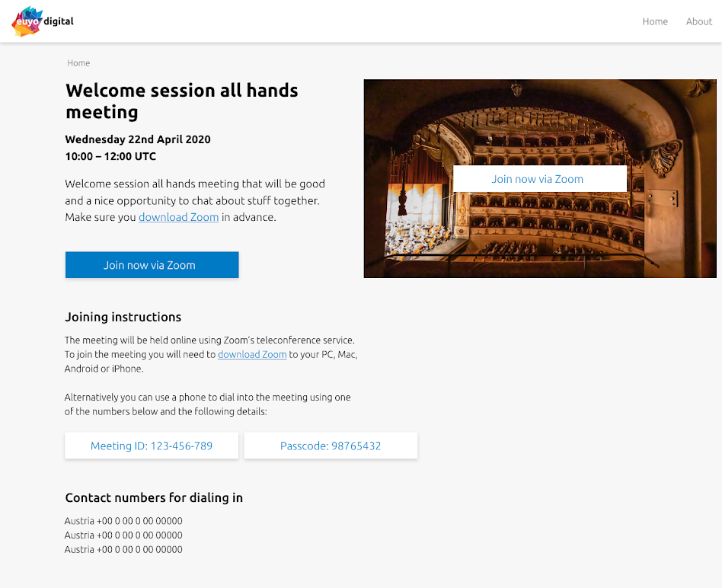Image resolution: width=722 pixels, height=588 pixels.
Task: Open the About menu item
Action: (698, 21)
